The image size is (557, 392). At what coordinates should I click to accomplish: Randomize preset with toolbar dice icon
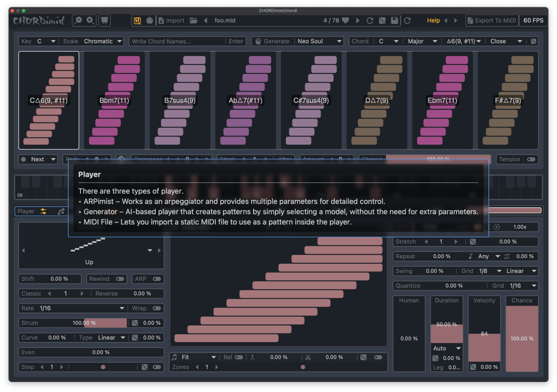coord(382,20)
